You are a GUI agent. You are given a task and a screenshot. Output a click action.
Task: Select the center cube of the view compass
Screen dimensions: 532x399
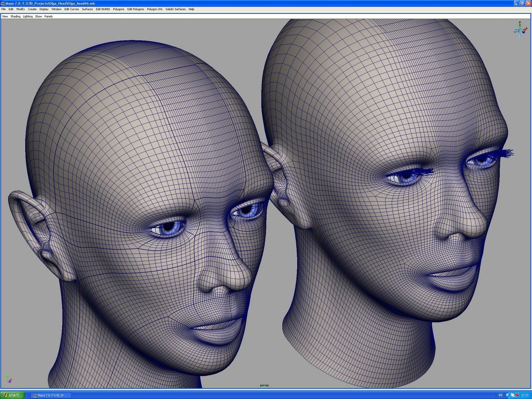click(520, 31)
